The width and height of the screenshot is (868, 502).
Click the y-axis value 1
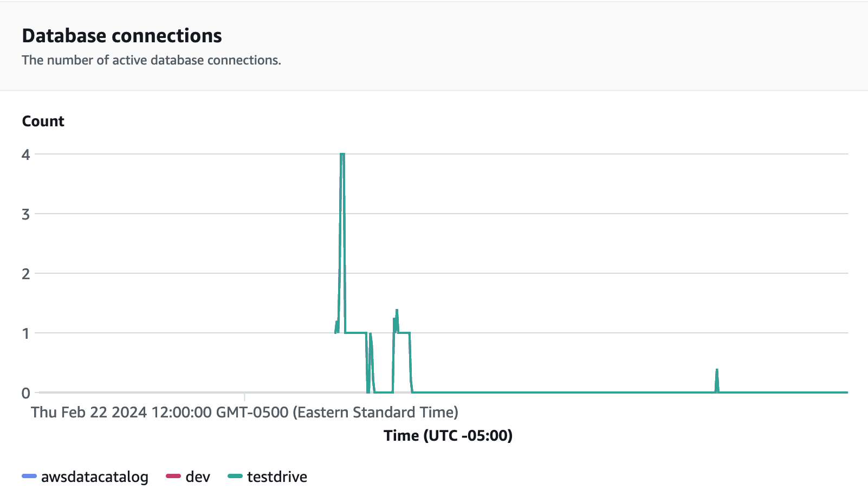pyautogui.click(x=25, y=333)
